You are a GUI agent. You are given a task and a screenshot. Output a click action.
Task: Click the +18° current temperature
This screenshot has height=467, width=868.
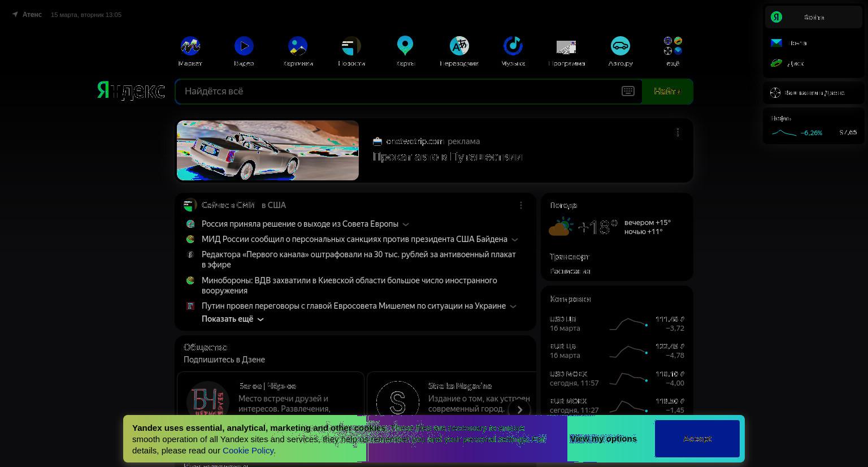[x=598, y=227]
